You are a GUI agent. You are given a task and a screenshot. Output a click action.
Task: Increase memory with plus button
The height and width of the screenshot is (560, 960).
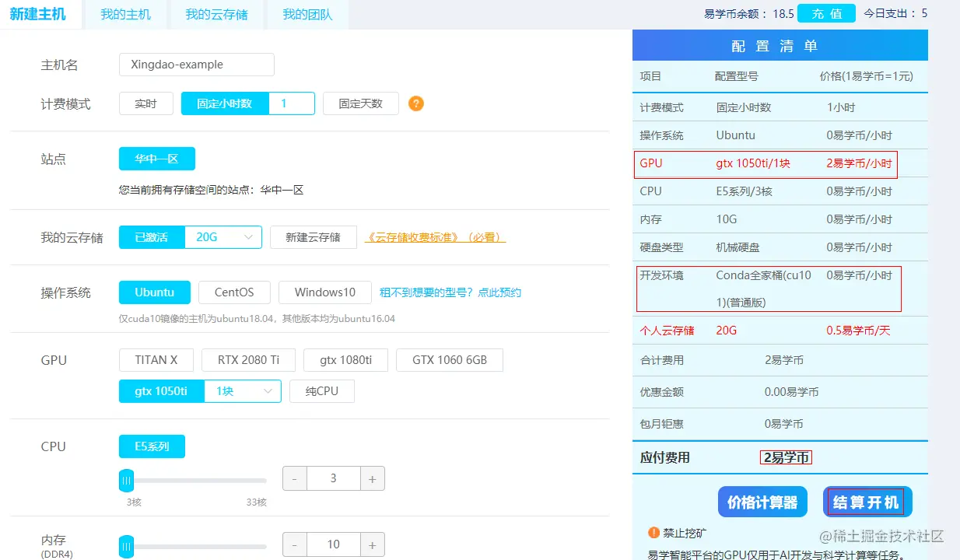tap(373, 544)
